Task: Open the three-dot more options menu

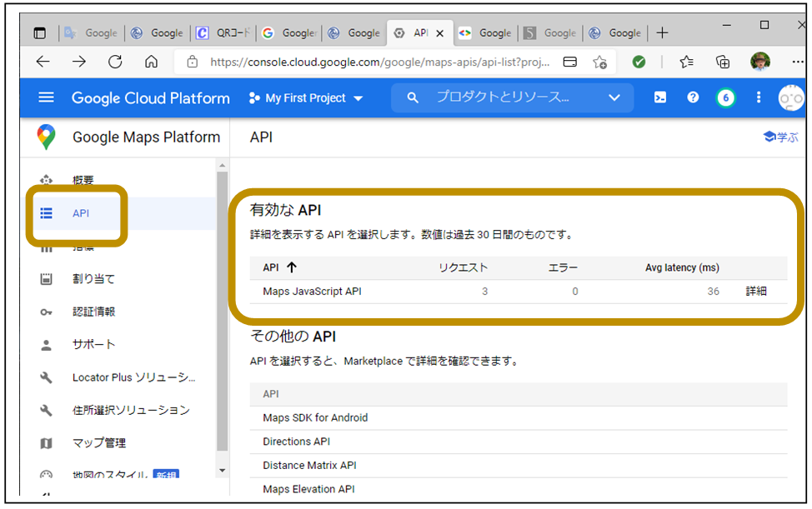Action: [x=758, y=97]
